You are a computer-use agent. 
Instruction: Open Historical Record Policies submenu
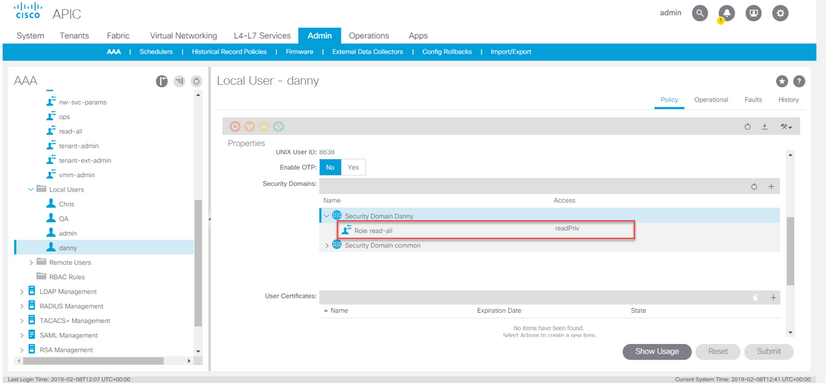click(229, 52)
